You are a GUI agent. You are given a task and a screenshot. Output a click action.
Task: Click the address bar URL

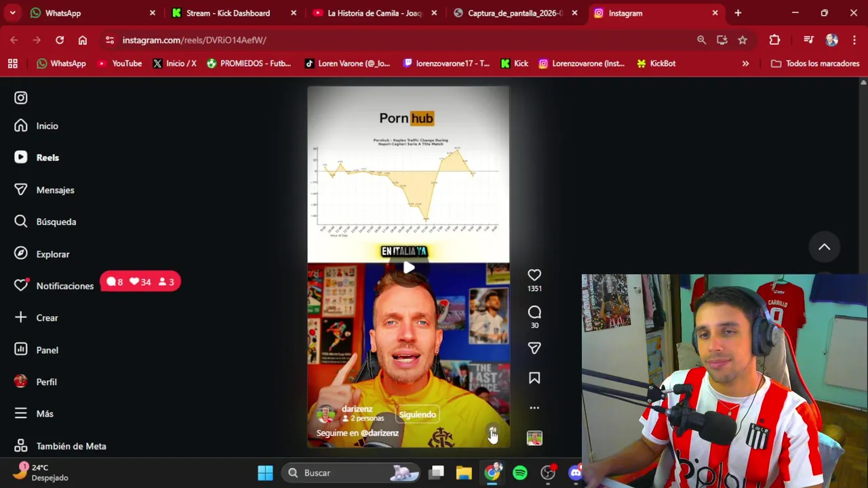pyautogui.click(x=195, y=40)
